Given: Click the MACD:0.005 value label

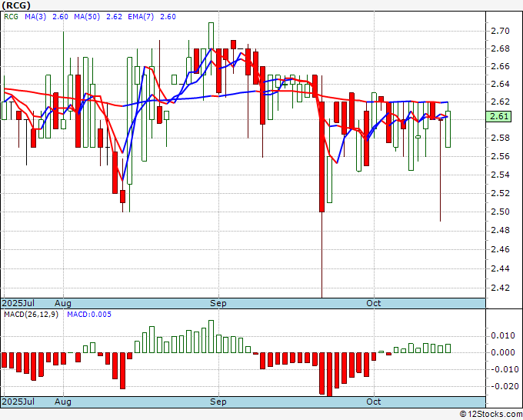Looking at the screenshot, I should point(89,315).
